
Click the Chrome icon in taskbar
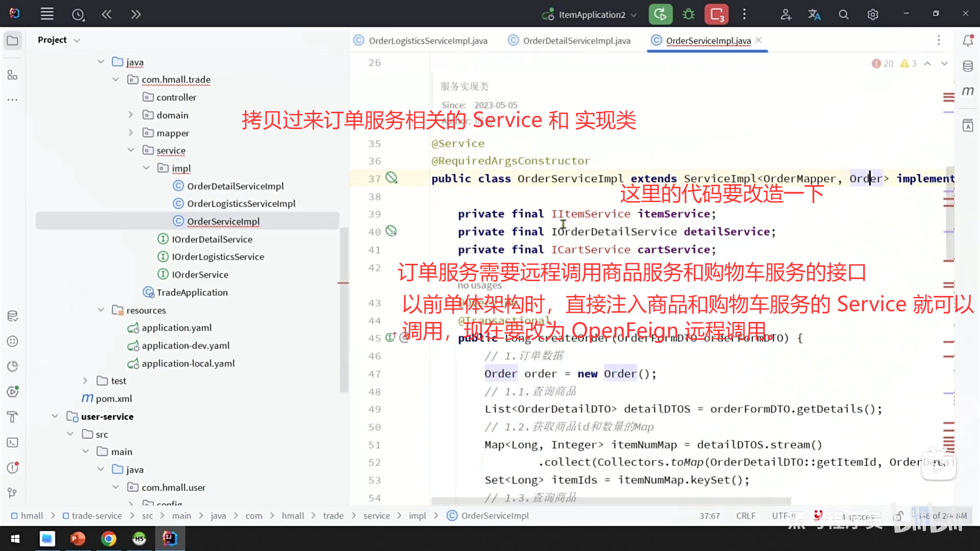[x=108, y=538]
